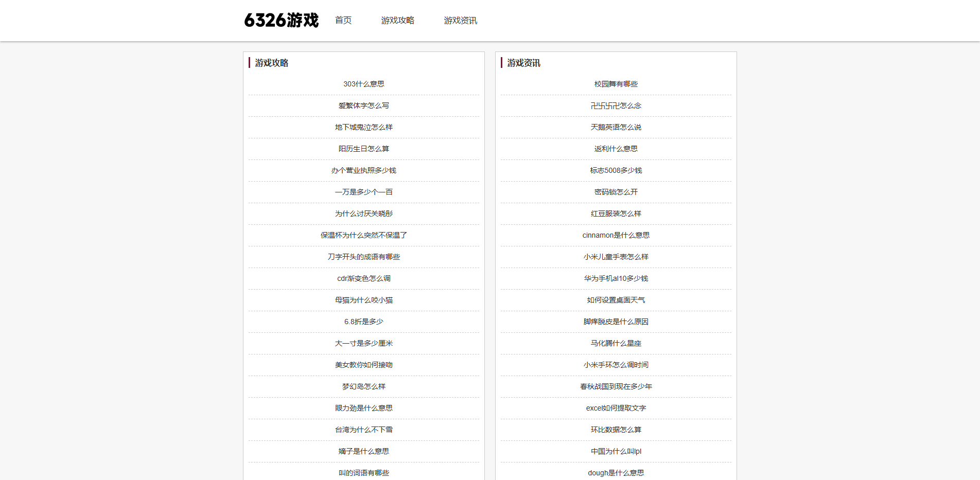Read 地下城鬼泣怎么样
Screen dimensions: 980x480
click(x=364, y=127)
